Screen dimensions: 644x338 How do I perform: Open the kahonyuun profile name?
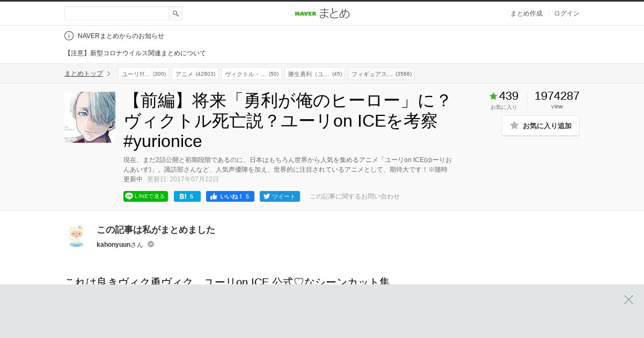[x=113, y=245]
